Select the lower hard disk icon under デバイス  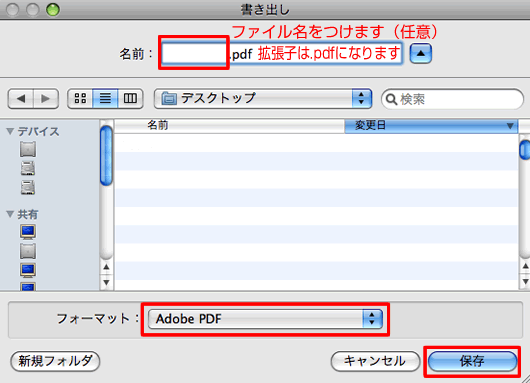[x=28, y=187]
